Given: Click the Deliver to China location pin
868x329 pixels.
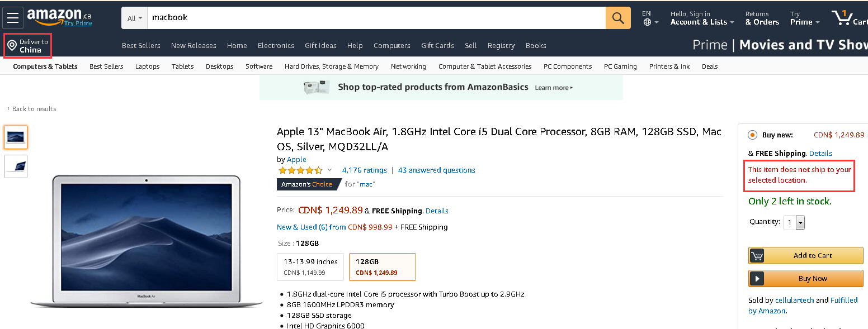Looking at the screenshot, I should click(12, 46).
